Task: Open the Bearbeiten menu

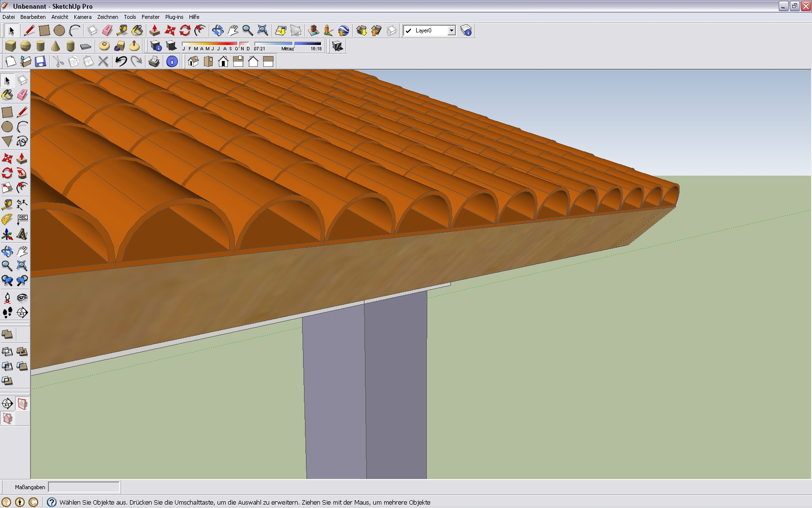Action: [33, 17]
